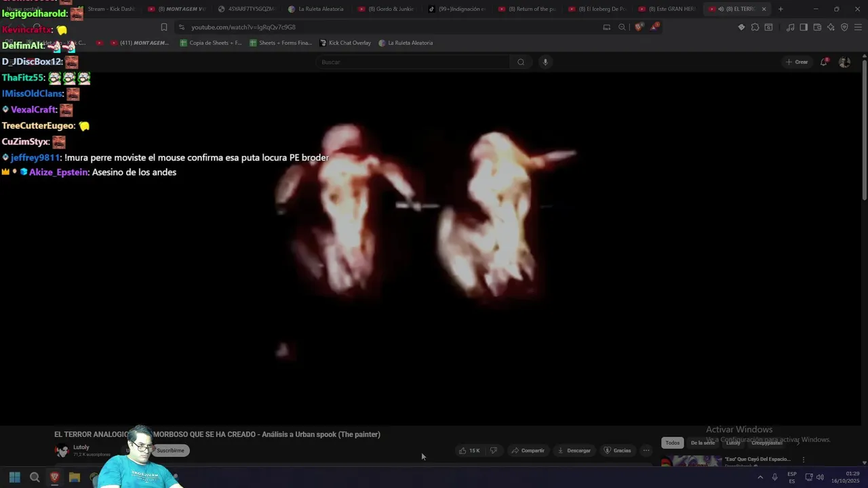Click the Descargar download button
The image size is (868, 488).
pyautogui.click(x=574, y=451)
